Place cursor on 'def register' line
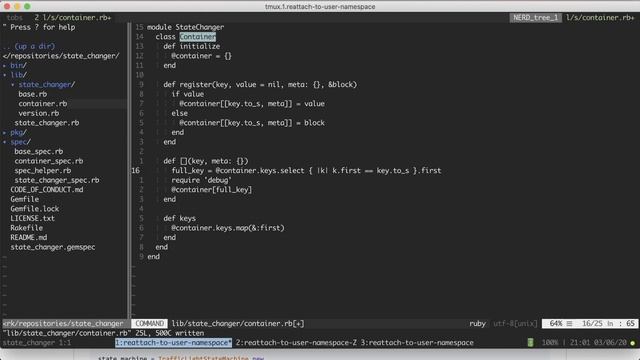Image resolution: width=640 pixels, height=360 pixels. [x=260, y=85]
